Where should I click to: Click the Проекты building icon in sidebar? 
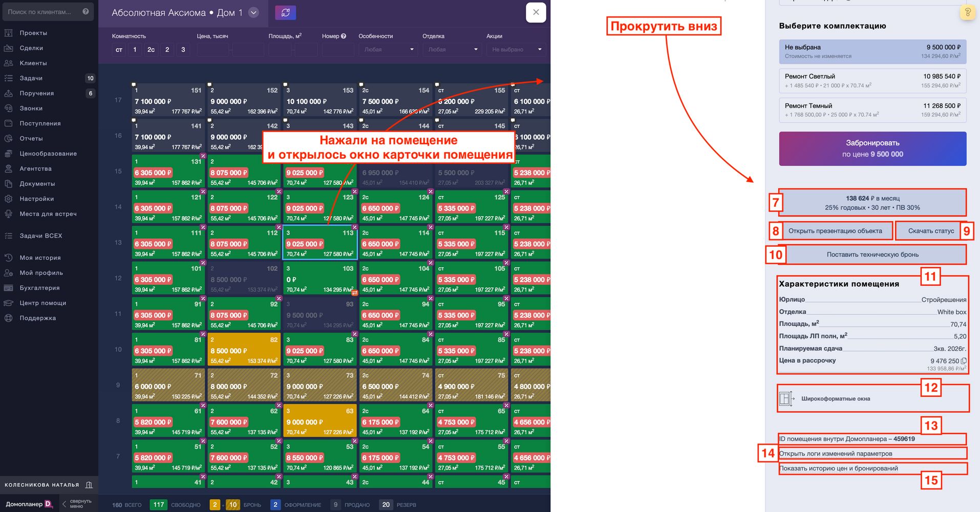click(8, 33)
